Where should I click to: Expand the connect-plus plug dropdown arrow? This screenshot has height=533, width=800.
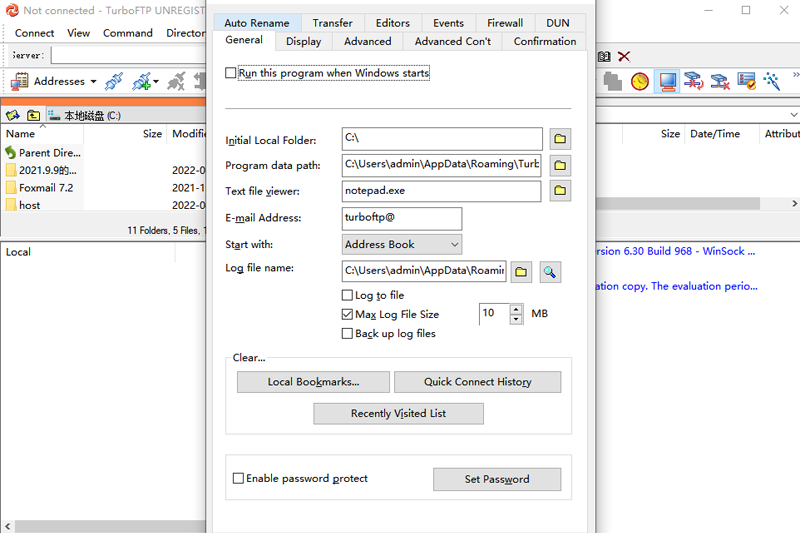point(156,82)
